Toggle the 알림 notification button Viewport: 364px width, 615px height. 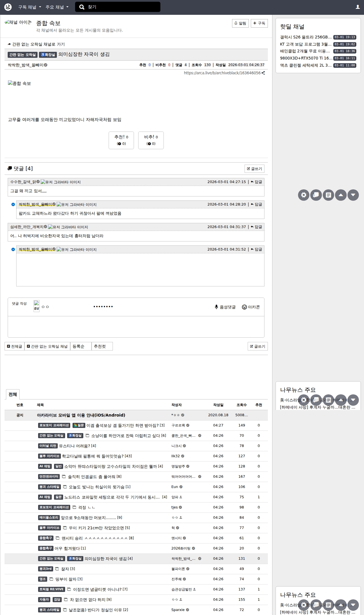pos(240,23)
